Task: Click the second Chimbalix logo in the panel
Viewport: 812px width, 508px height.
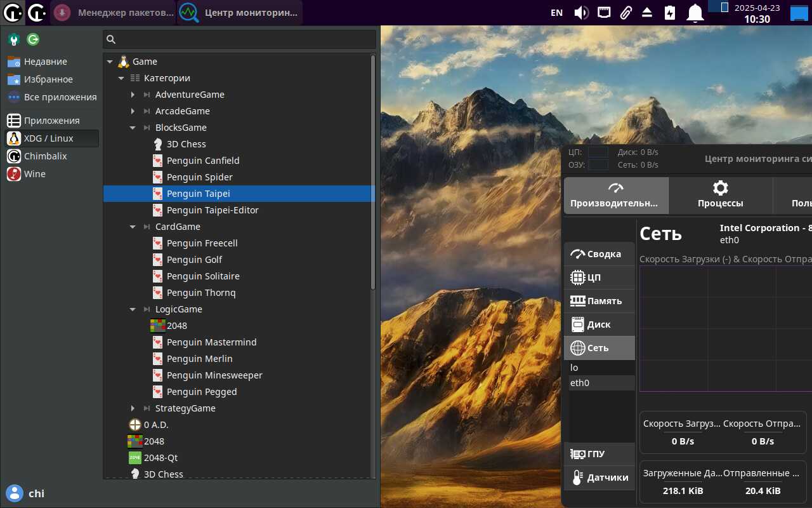Action: pos(36,13)
